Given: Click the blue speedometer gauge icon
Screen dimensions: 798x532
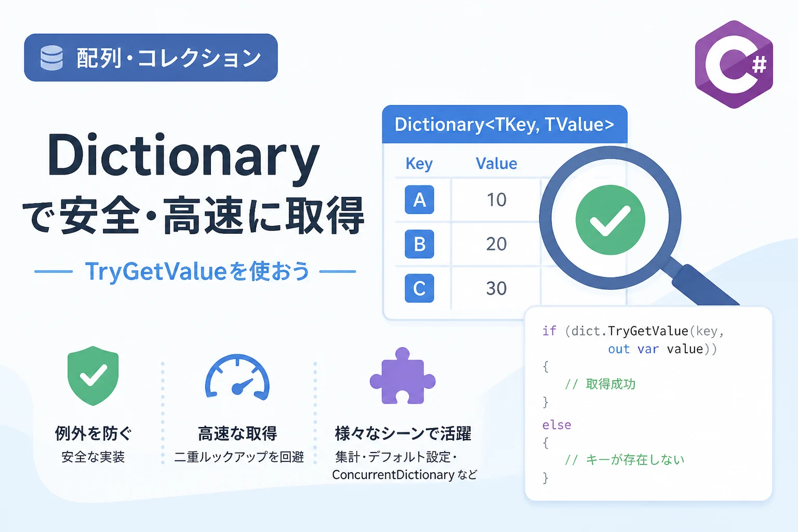Looking at the screenshot, I should click(237, 377).
